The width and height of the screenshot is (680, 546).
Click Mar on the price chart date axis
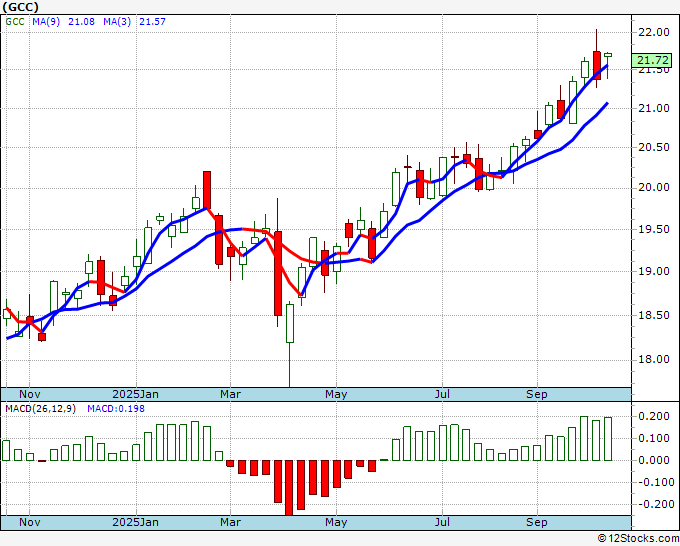(230, 394)
